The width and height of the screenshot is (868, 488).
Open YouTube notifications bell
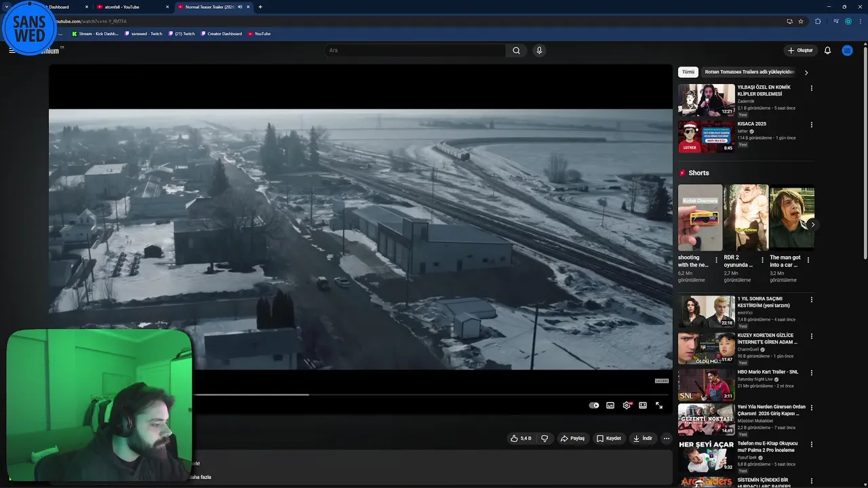(x=827, y=50)
